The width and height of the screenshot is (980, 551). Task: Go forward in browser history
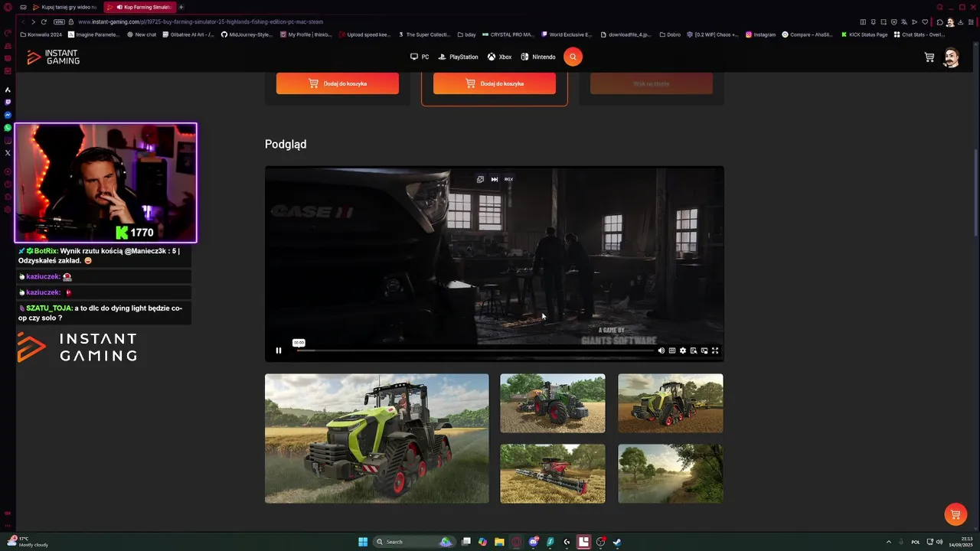[33, 21]
